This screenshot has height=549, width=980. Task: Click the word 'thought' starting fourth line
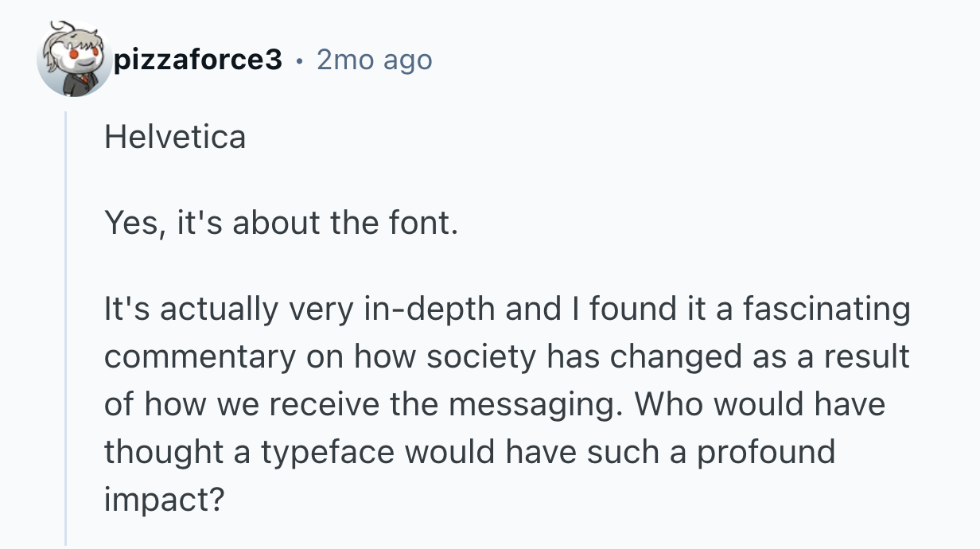coord(164,452)
